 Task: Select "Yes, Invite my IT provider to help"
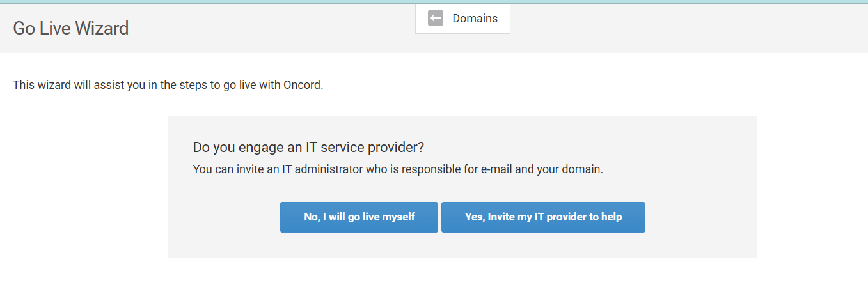tap(543, 217)
